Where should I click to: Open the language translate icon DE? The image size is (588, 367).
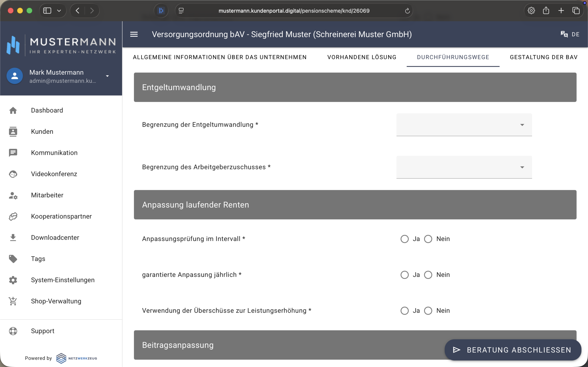pos(564,34)
